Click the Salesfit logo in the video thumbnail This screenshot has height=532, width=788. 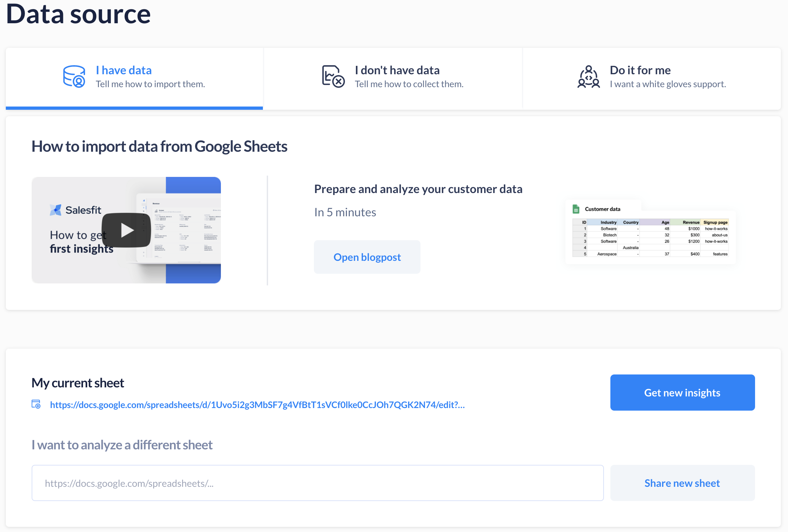pos(56,210)
